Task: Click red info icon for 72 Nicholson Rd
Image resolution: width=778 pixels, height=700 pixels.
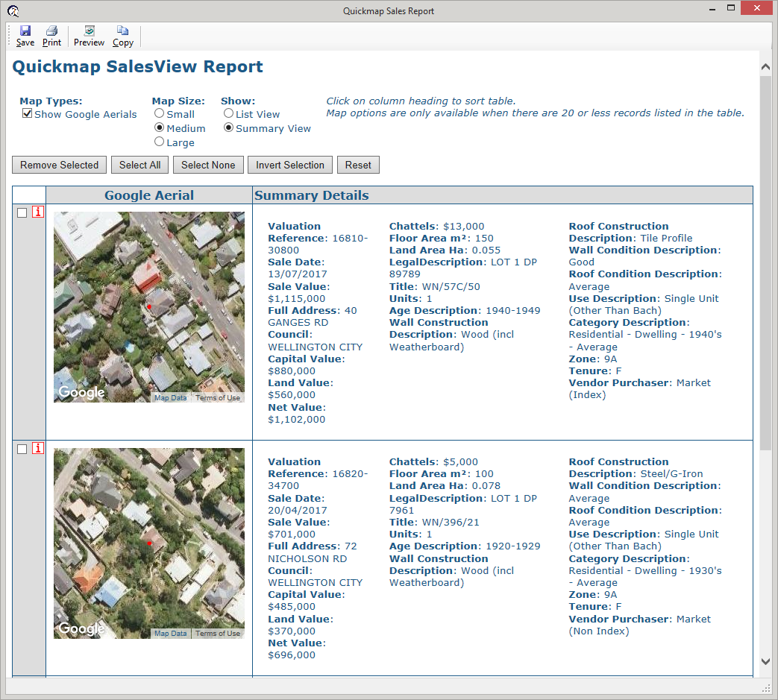Action: coord(38,448)
